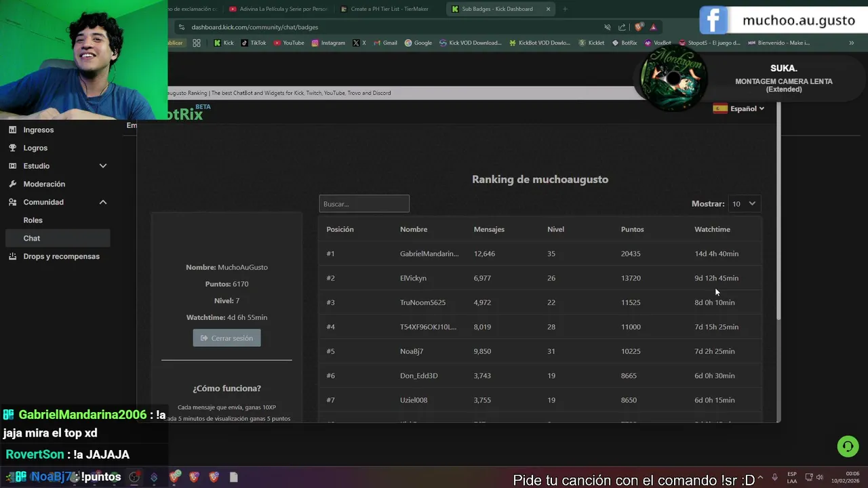Open the Español language dropdown
The width and height of the screenshot is (868, 488).
(738, 108)
